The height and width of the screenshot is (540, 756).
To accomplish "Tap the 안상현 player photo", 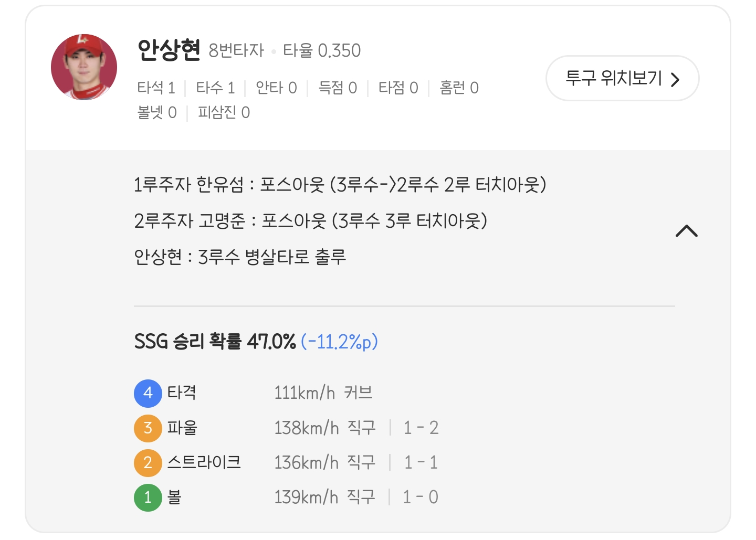I will (84, 67).
